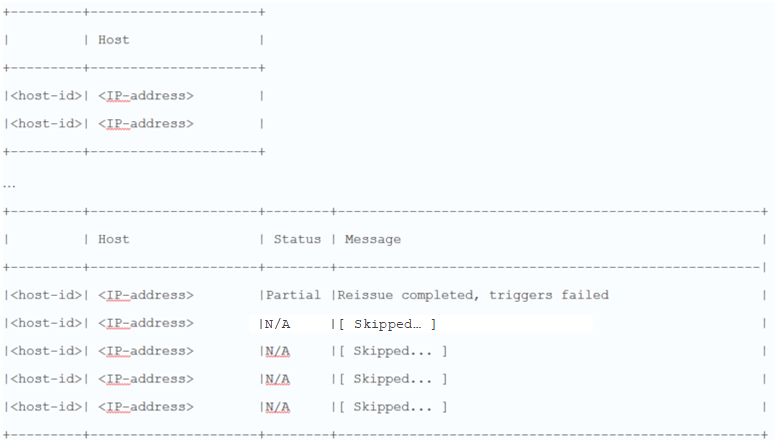Click the second <IP-address> in the upper table
The height and width of the screenshot is (442, 777).
coord(145,124)
